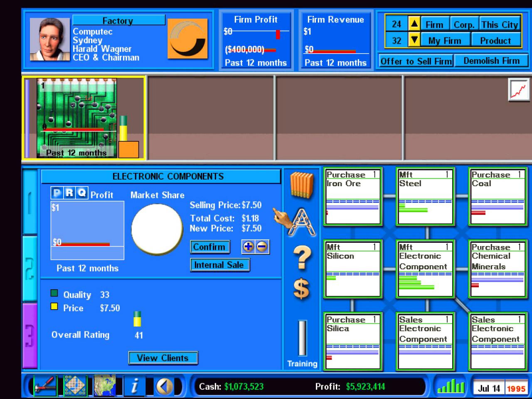Click the Price yellow legend square
Screen dimensions: 532x399
pyautogui.click(x=54, y=307)
